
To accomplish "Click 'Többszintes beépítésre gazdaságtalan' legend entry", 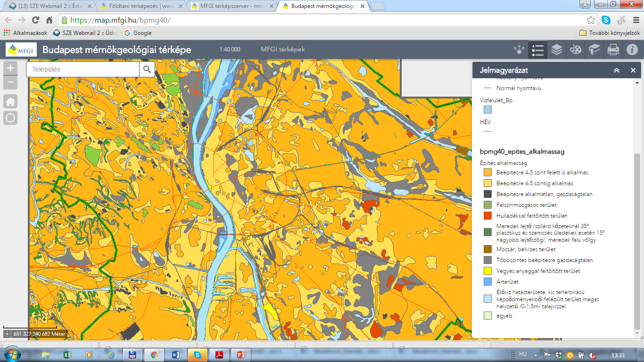I will pyautogui.click(x=545, y=260).
